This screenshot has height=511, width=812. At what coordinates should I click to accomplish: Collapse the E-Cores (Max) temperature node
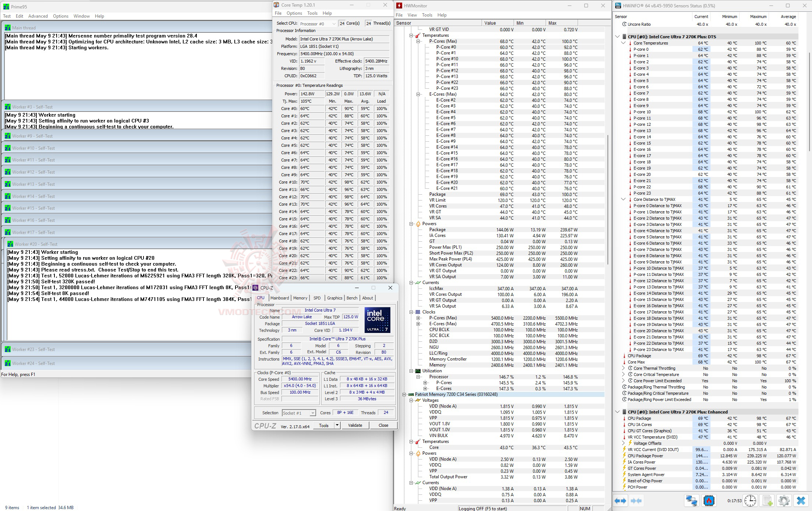point(418,94)
